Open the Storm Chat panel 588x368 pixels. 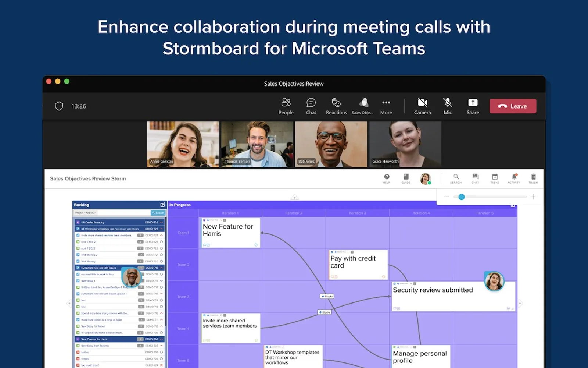[476, 178]
